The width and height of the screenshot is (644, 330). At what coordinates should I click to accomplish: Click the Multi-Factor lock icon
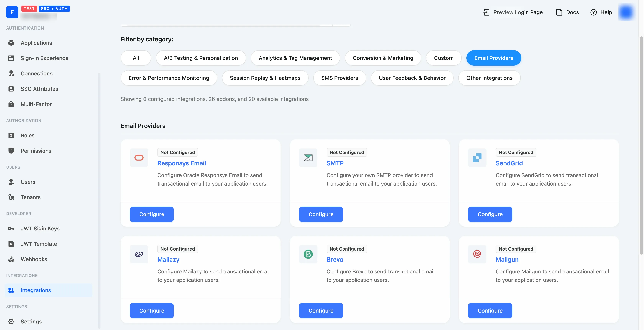point(11,104)
